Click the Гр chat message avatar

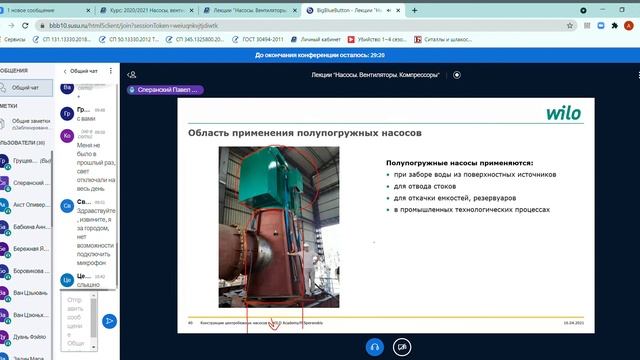pos(67,114)
